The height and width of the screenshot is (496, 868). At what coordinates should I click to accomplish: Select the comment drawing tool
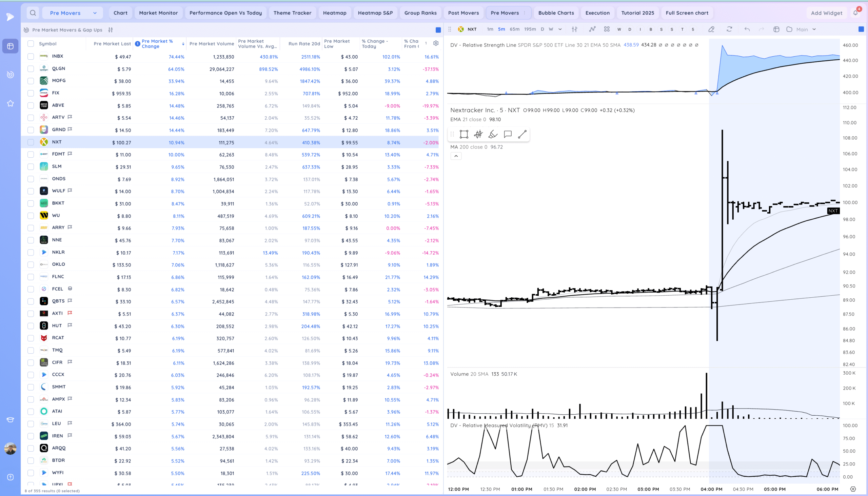coord(508,134)
